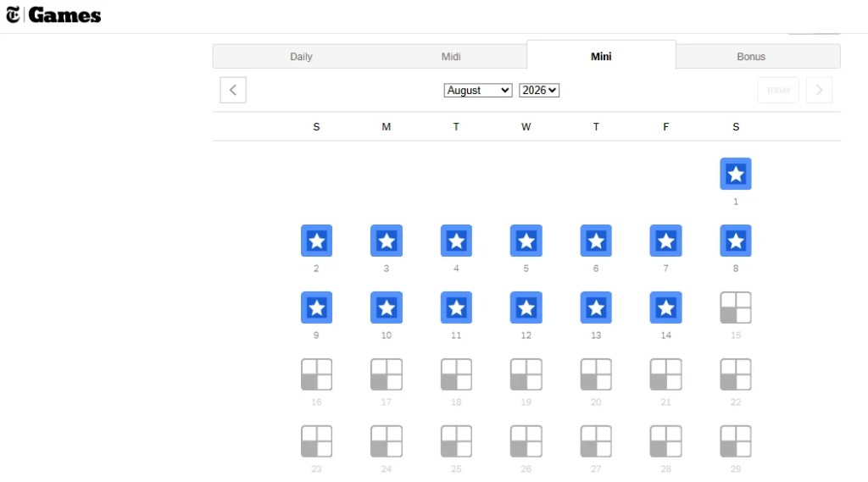Open the starred puzzle for August 11
This screenshot has height=482, width=868.
[x=456, y=307]
